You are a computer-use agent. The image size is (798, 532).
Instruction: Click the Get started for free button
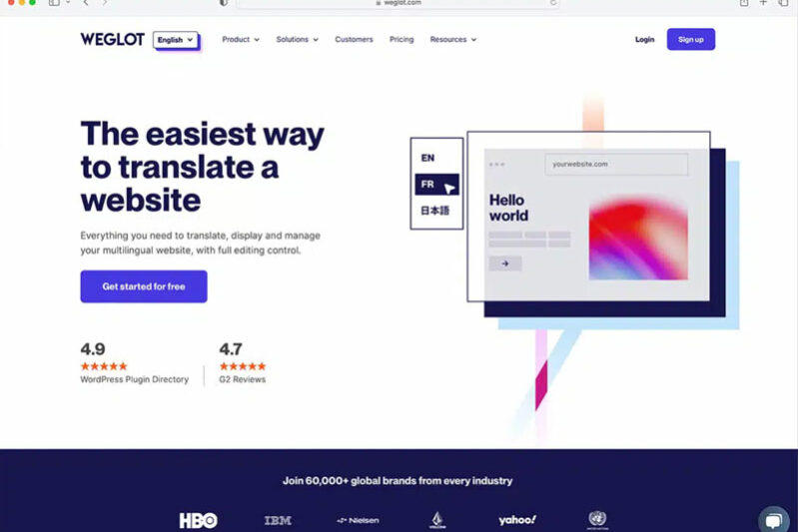tap(144, 286)
